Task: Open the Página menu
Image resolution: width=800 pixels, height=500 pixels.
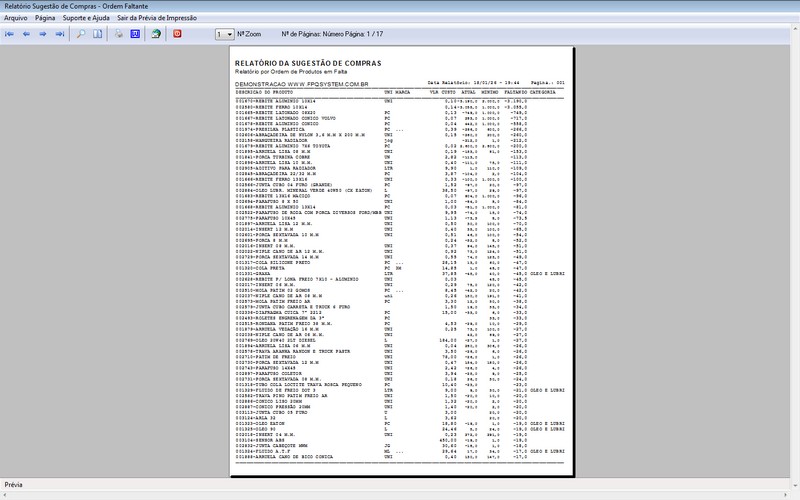Action: (x=45, y=18)
